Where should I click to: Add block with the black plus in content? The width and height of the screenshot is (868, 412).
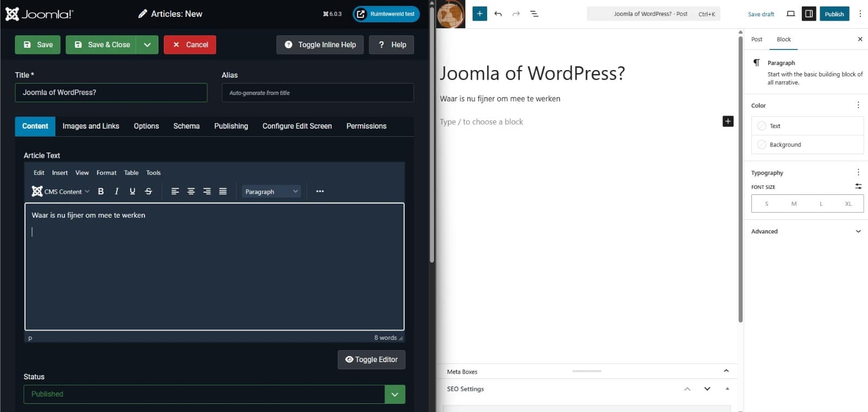point(728,121)
